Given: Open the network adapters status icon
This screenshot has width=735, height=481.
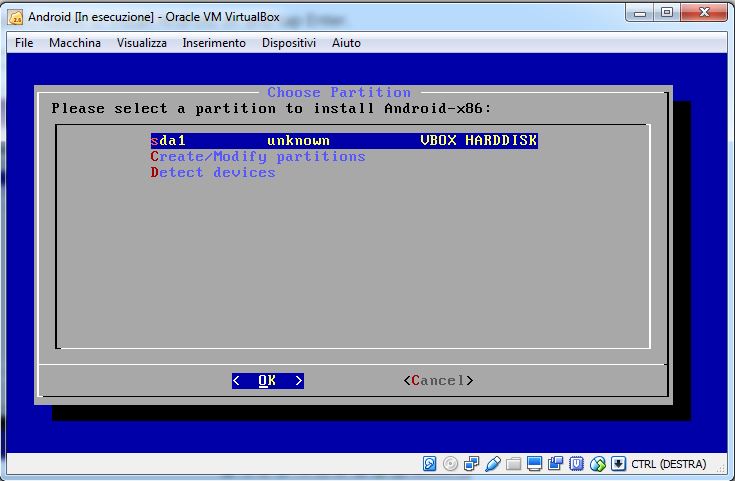Looking at the screenshot, I should coord(472,464).
